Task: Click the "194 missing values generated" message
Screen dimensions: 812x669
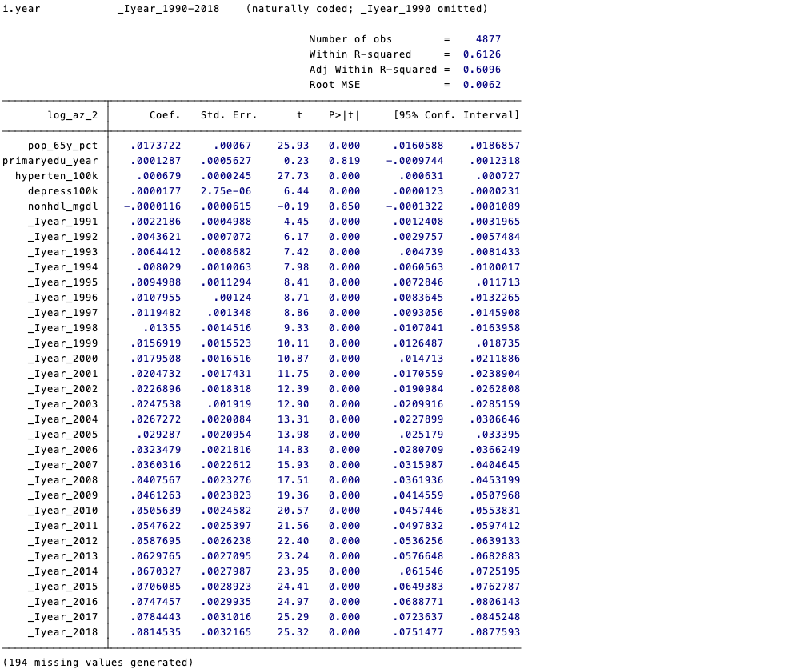Action: coord(98,662)
